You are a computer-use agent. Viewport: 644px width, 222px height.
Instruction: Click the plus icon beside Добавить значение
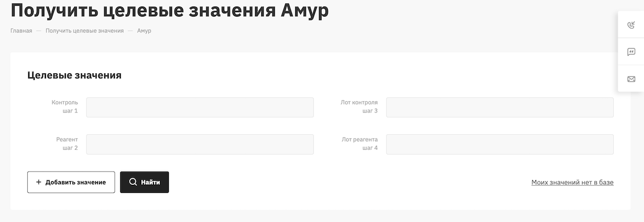(39, 182)
